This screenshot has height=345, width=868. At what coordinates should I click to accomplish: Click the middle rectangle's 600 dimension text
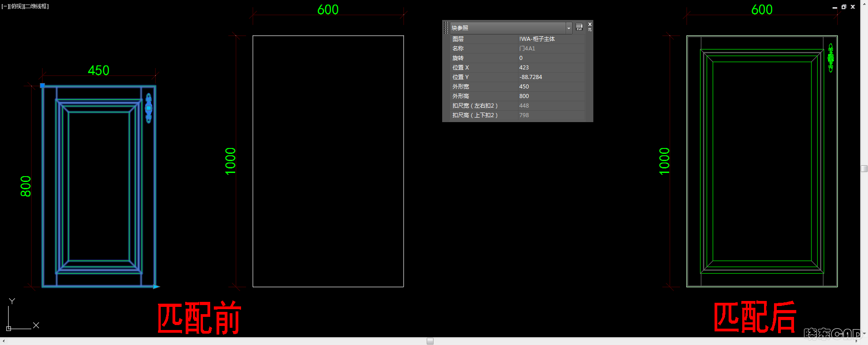click(328, 10)
